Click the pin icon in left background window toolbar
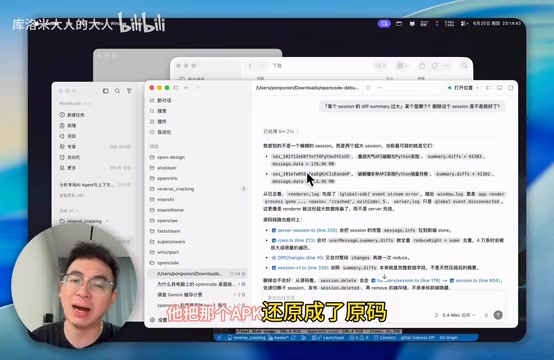 click(x=129, y=91)
